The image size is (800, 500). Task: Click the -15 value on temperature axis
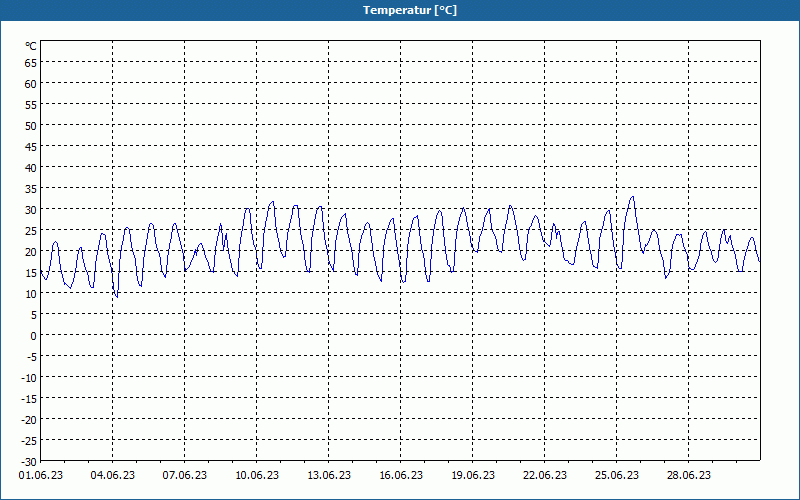pos(29,399)
